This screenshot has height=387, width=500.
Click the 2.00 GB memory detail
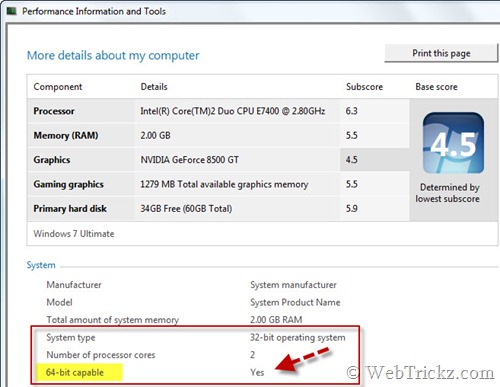coord(155,135)
